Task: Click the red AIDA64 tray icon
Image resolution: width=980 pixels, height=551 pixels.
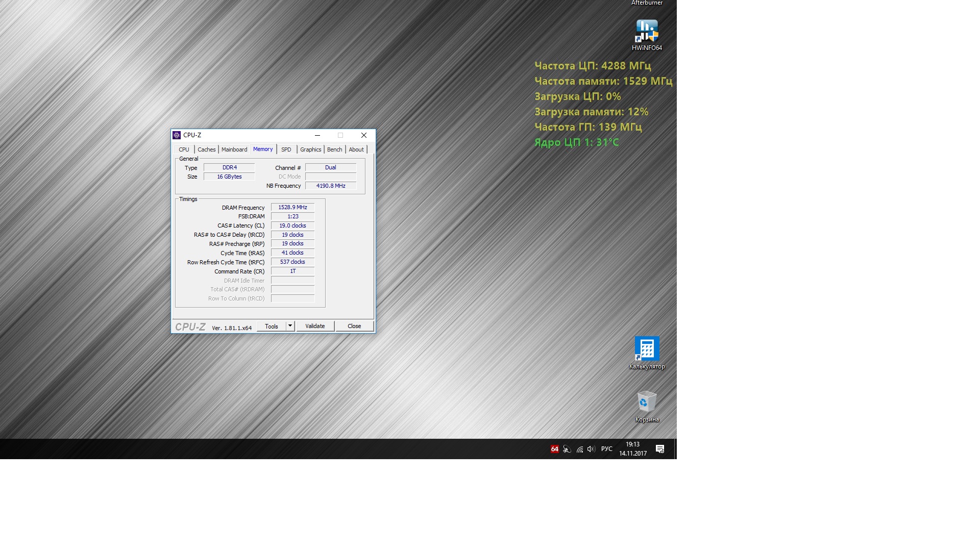Action: point(554,449)
